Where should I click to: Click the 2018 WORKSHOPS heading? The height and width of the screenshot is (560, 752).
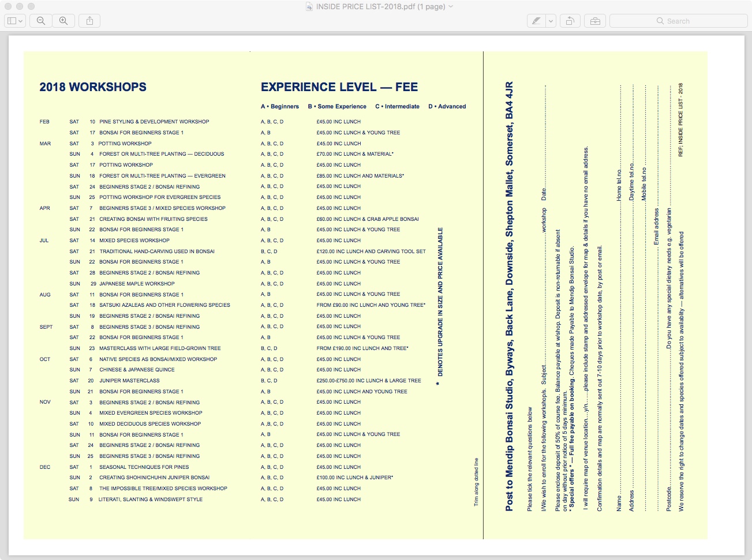click(93, 87)
